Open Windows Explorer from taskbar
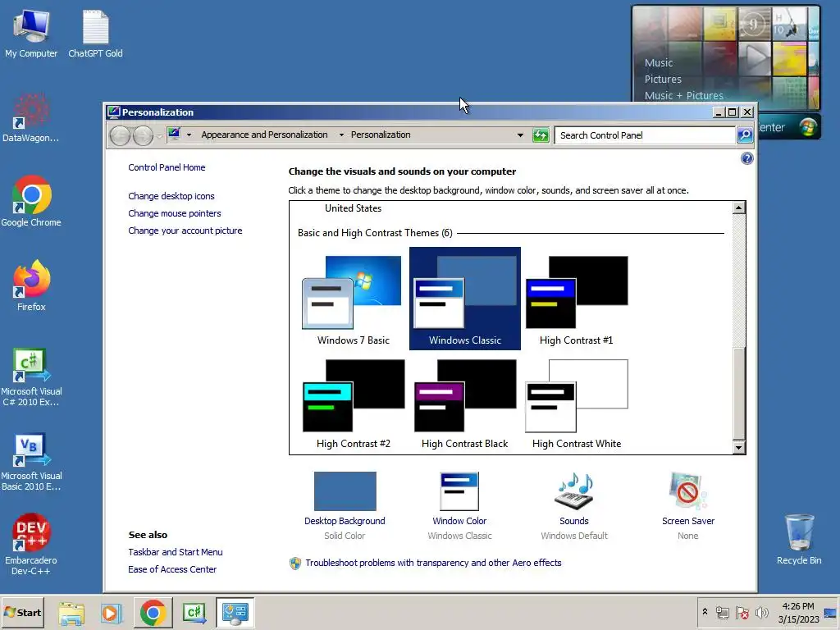This screenshot has width=840, height=630. tap(71, 613)
